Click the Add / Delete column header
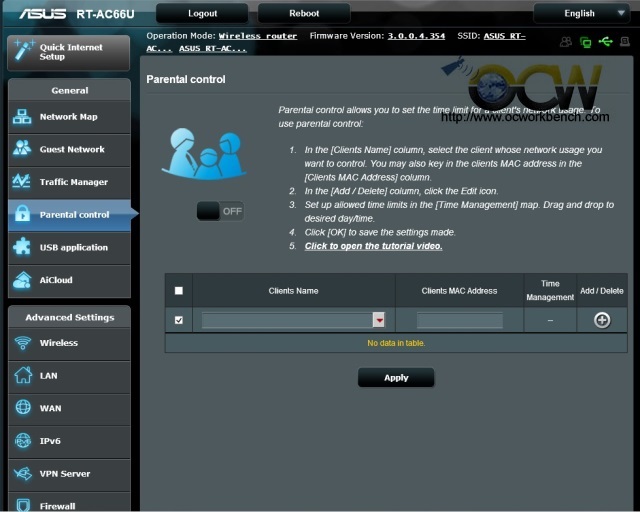640x512 pixels. (602, 291)
